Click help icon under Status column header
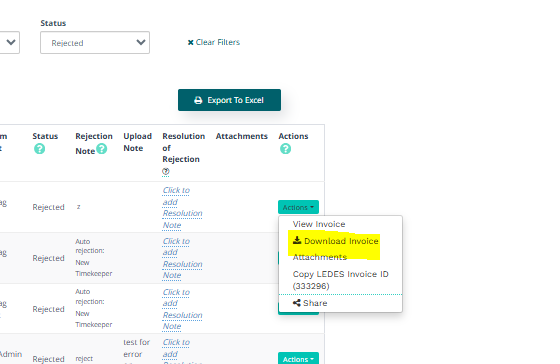Screen dimensions: 560x364 pos(39,149)
